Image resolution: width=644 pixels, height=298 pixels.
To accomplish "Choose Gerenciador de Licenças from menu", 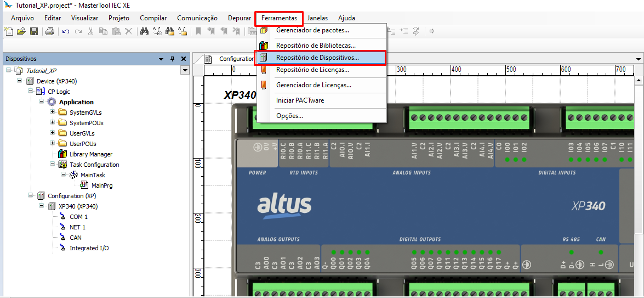I will (x=314, y=85).
